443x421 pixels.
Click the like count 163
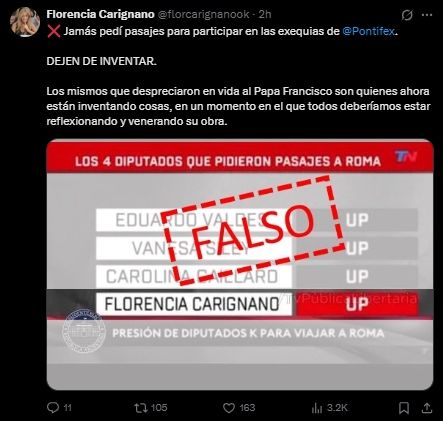coord(247,408)
